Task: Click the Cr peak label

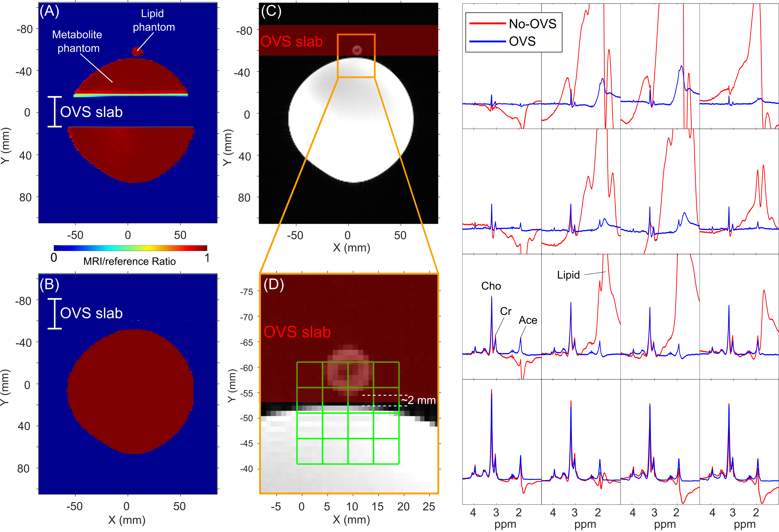Action: [506, 311]
